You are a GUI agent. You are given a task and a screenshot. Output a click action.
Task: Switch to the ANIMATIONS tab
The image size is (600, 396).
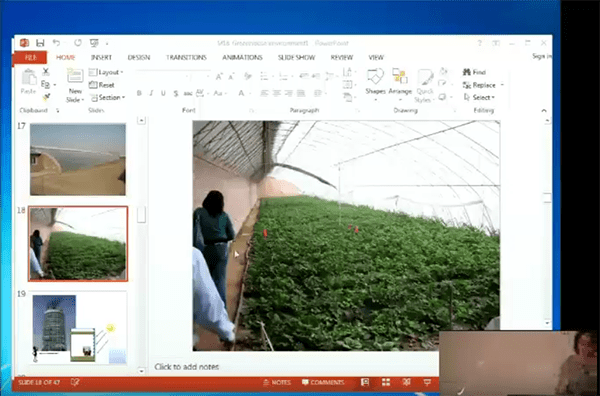(242, 57)
